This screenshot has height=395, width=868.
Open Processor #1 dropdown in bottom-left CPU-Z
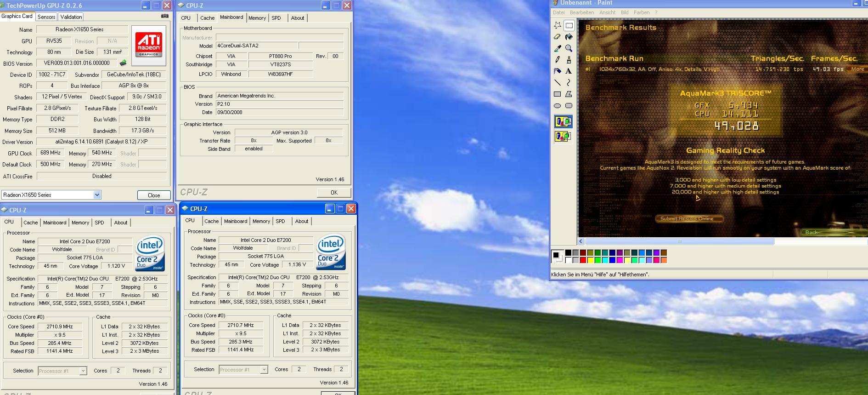coord(83,371)
